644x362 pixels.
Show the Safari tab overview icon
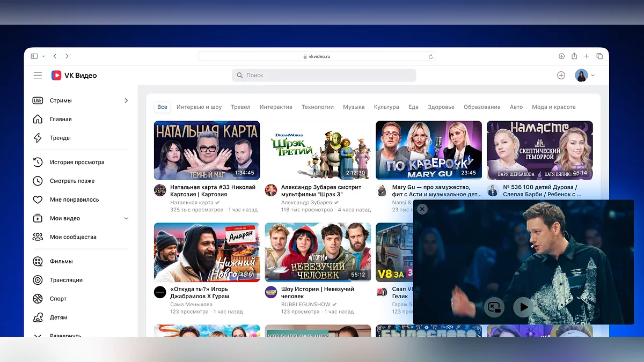pos(599,56)
